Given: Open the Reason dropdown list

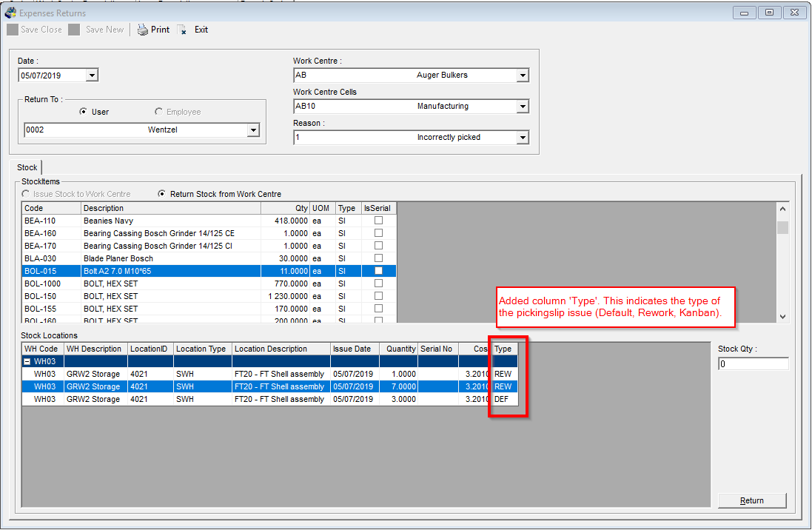Looking at the screenshot, I should tap(523, 138).
